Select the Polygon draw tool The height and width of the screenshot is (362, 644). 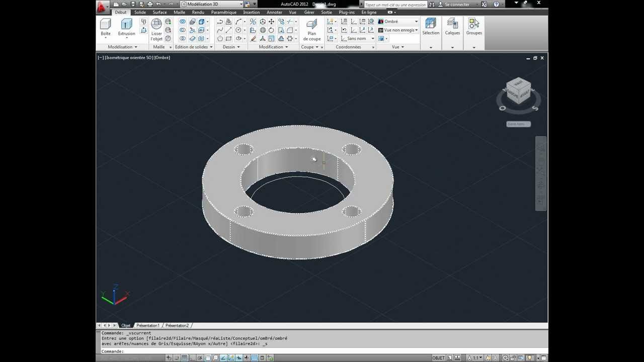click(x=220, y=39)
